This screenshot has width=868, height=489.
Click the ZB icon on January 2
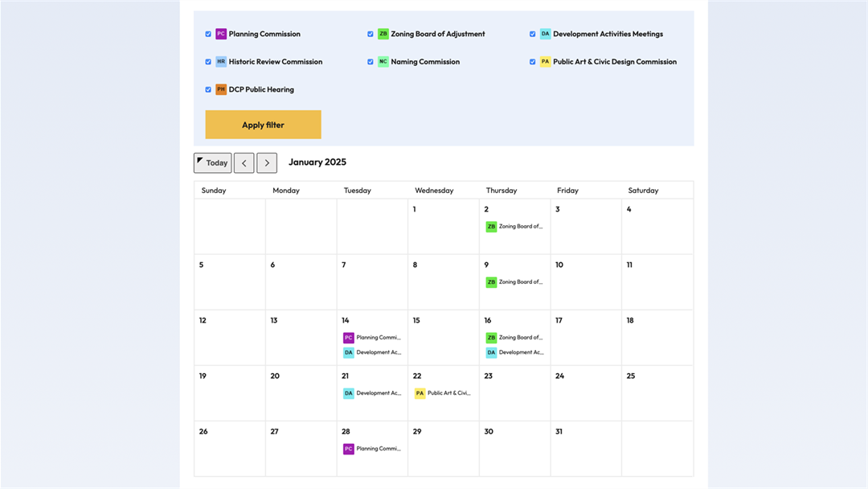[491, 227]
